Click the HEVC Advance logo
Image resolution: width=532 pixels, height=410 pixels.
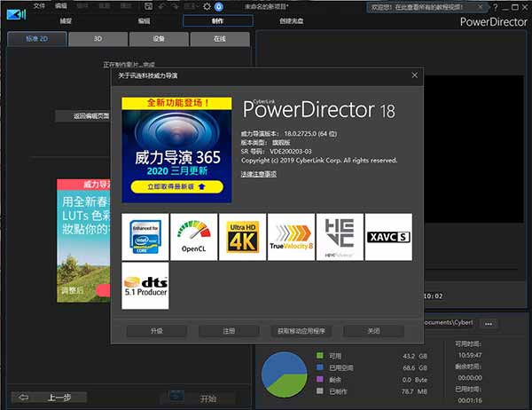[340, 236]
